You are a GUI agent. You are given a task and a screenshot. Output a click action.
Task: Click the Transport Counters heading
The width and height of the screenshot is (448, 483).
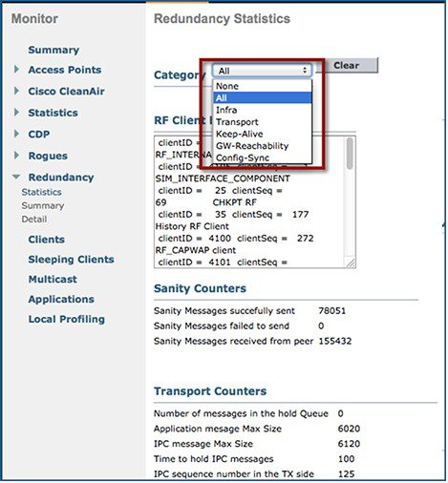click(x=210, y=391)
